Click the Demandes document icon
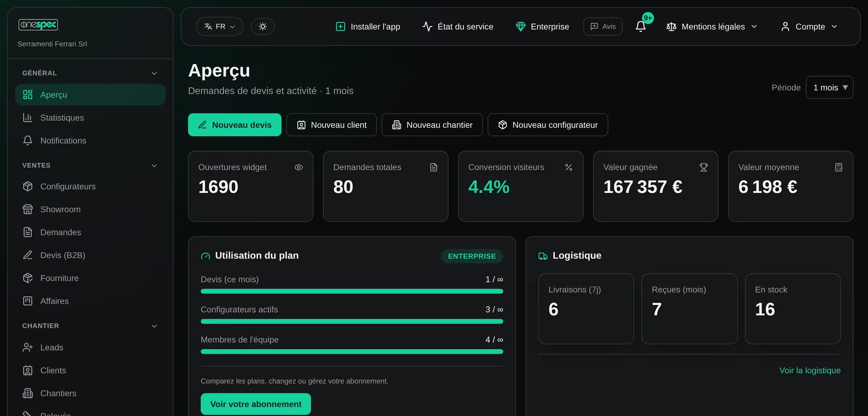This screenshot has width=868, height=416. pos(28,232)
